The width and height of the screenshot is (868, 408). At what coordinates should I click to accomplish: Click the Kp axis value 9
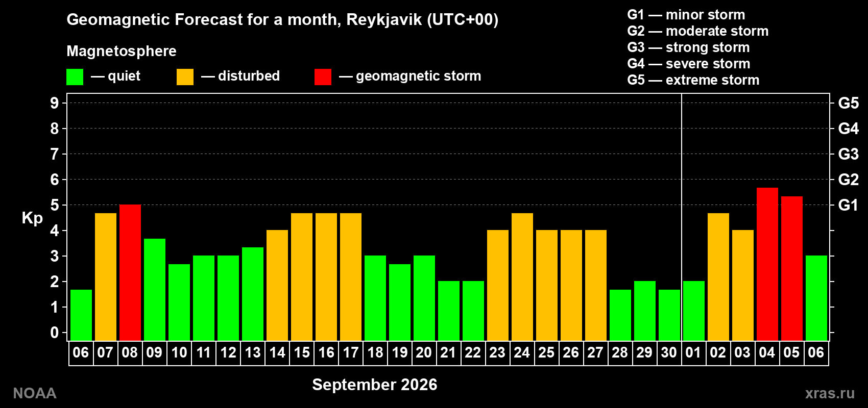[x=55, y=103]
